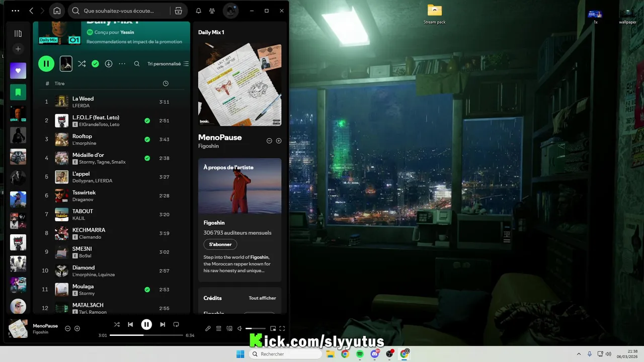Open the notifications bell
This screenshot has height=362, width=644.
(198, 11)
